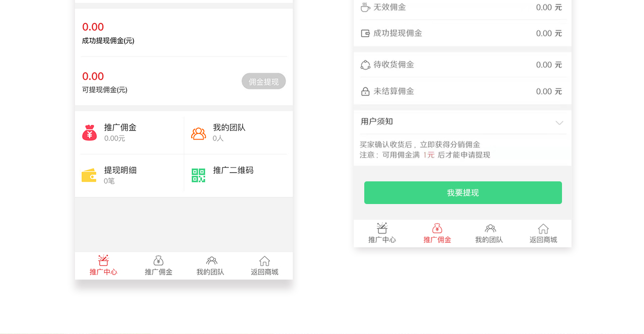Click the 0人 count under 我的团队
The width and height of the screenshot is (644, 334).
218,138
